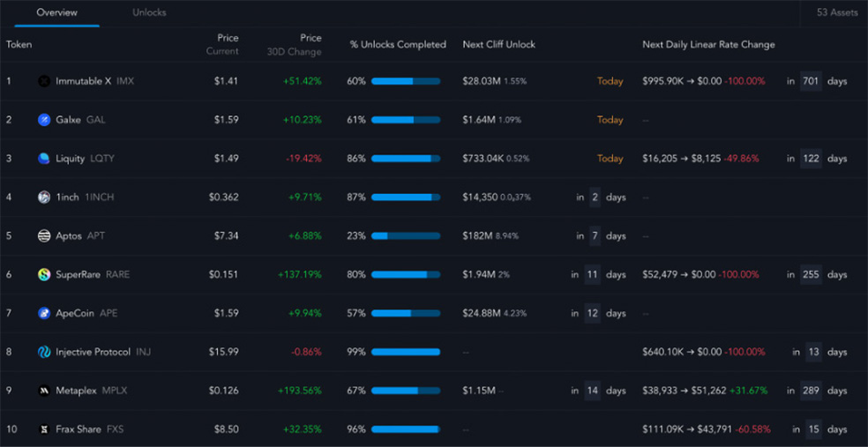Click Galxe Today cliff unlock label
This screenshot has width=868, height=447.
click(610, 120)
